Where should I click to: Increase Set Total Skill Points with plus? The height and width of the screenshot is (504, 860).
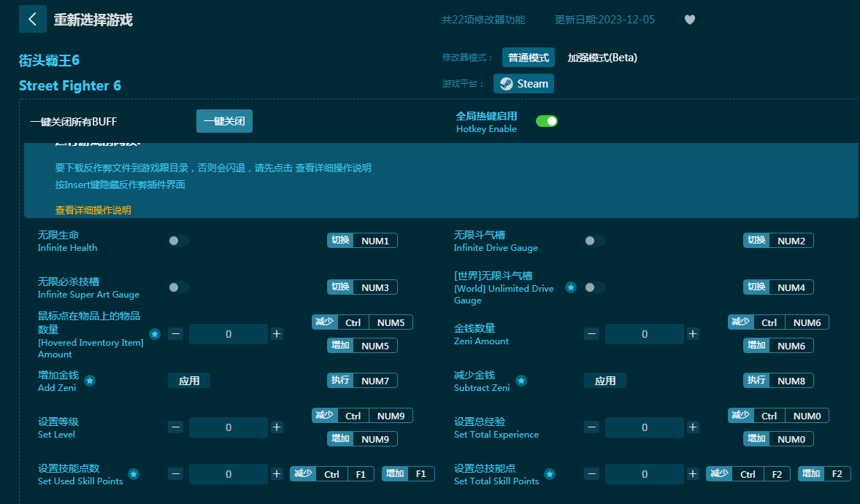coord(693,474)
